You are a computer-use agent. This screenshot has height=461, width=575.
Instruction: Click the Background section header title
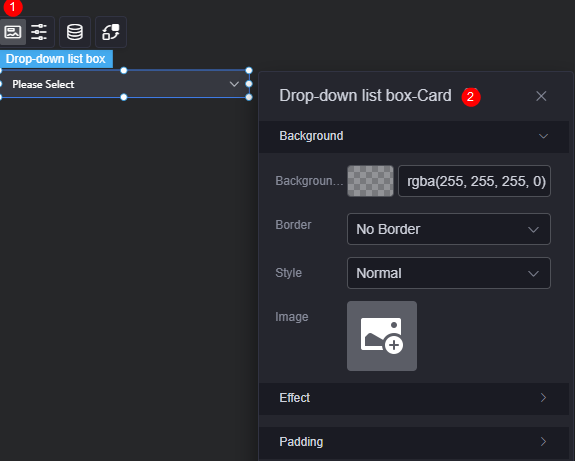point(311,136)
